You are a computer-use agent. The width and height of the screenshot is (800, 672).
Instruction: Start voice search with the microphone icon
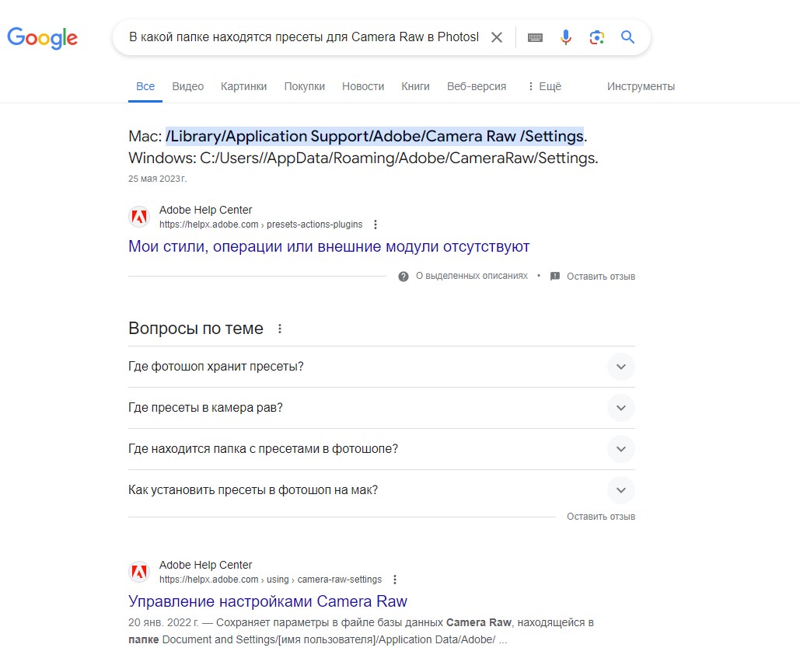[566, 37]
